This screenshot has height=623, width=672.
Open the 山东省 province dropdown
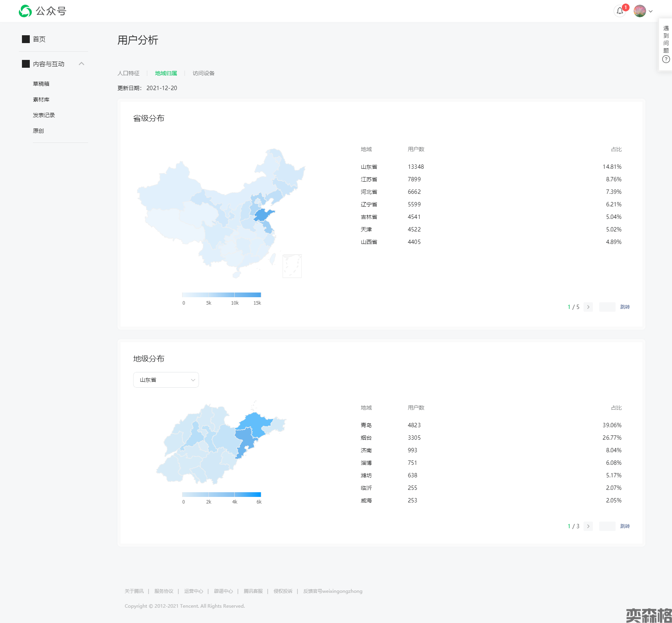pos(166,380)
